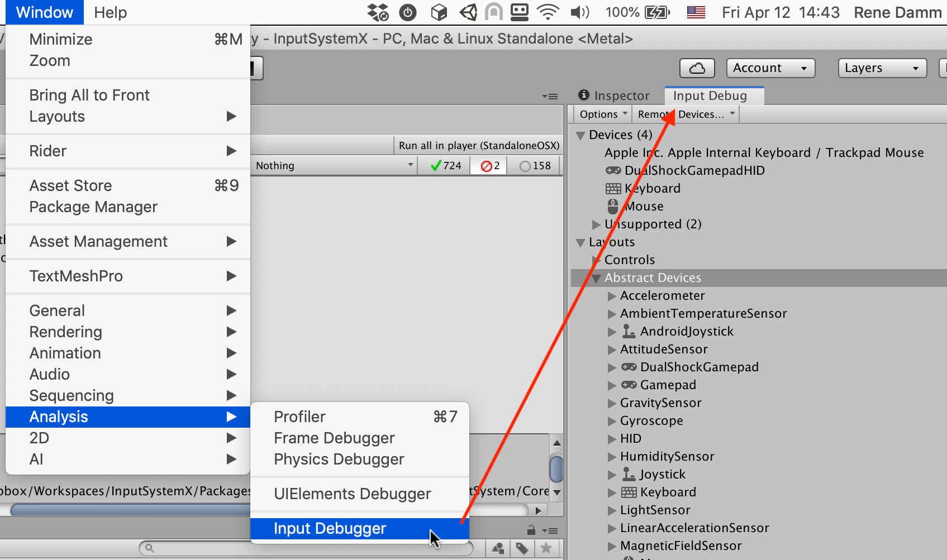Open the volume control in menu bar
The image size is (947, 560).
pyautogui.click(x=579, y=12)
